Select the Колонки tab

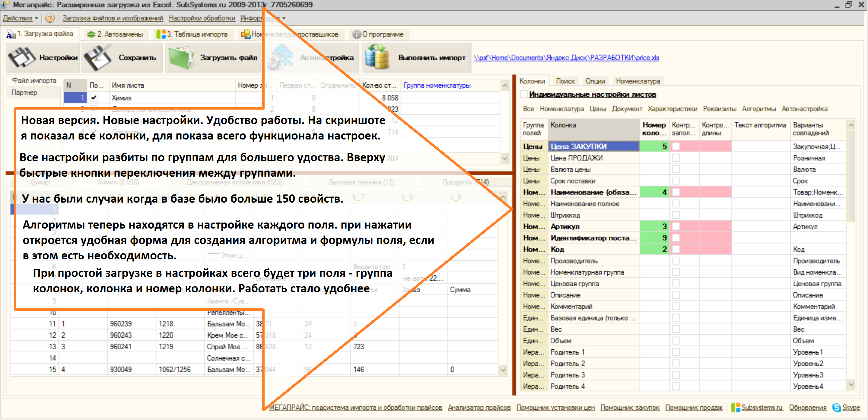tap(532, 81)
